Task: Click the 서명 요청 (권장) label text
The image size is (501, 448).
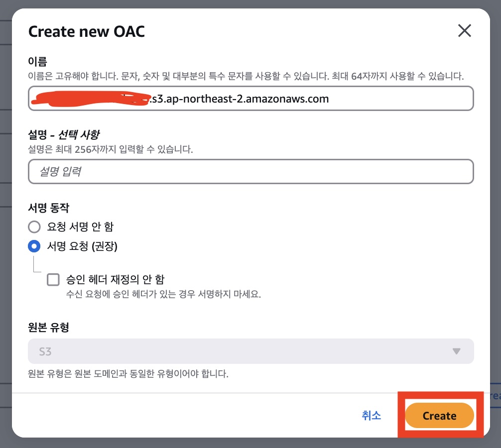Action: 83,246
